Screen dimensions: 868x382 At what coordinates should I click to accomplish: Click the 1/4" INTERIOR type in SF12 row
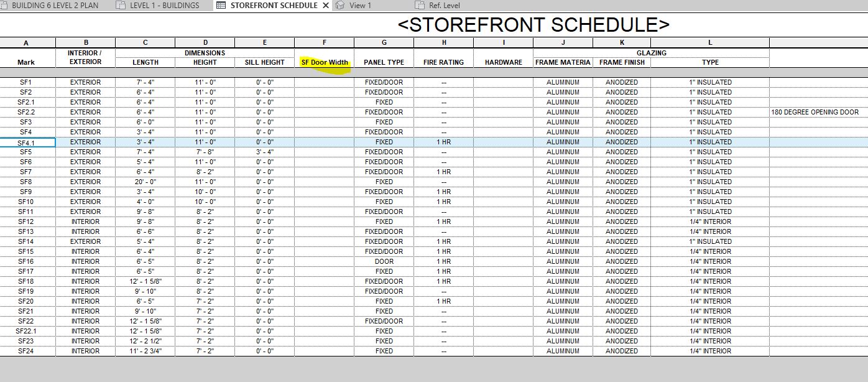(710, 221)
